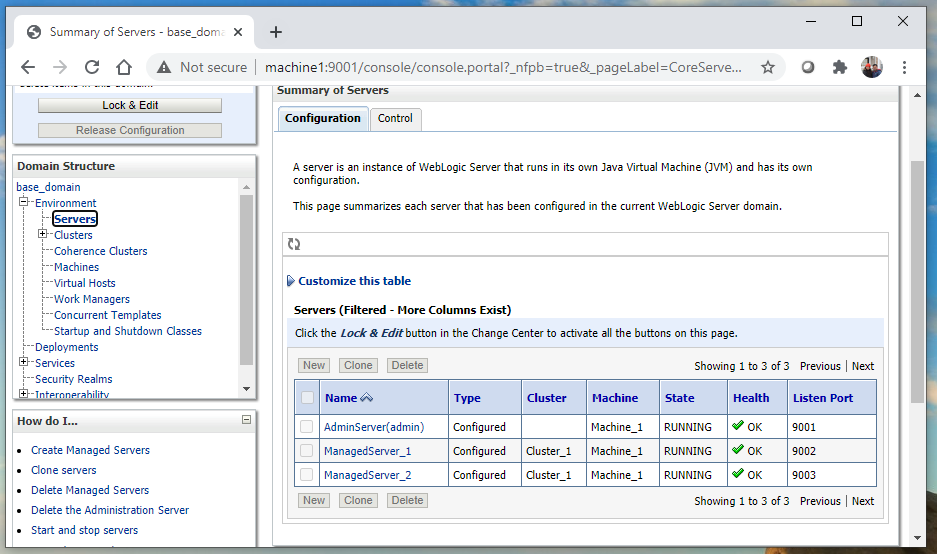Open Deployments in Domain Structure
The height and width of the screenshot is (554, 937).
66,347
